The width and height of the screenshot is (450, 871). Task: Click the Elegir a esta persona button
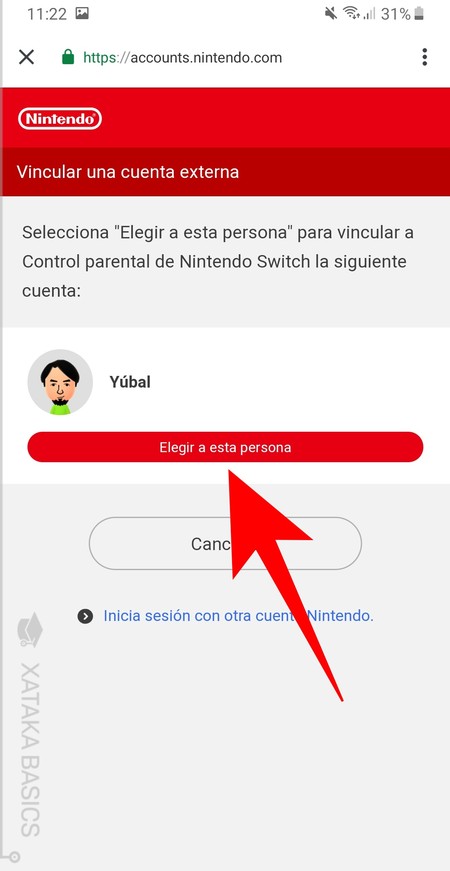coord(225,447)
